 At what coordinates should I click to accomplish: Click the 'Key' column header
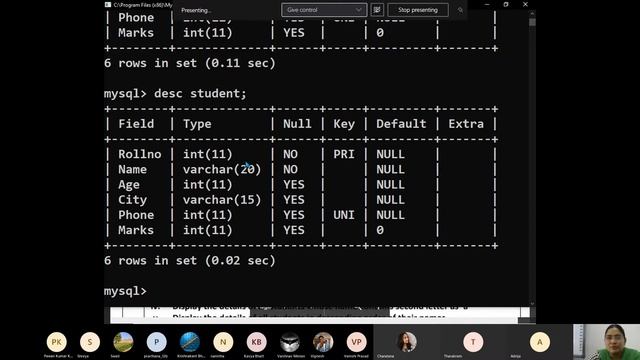(x=344, y=124)
